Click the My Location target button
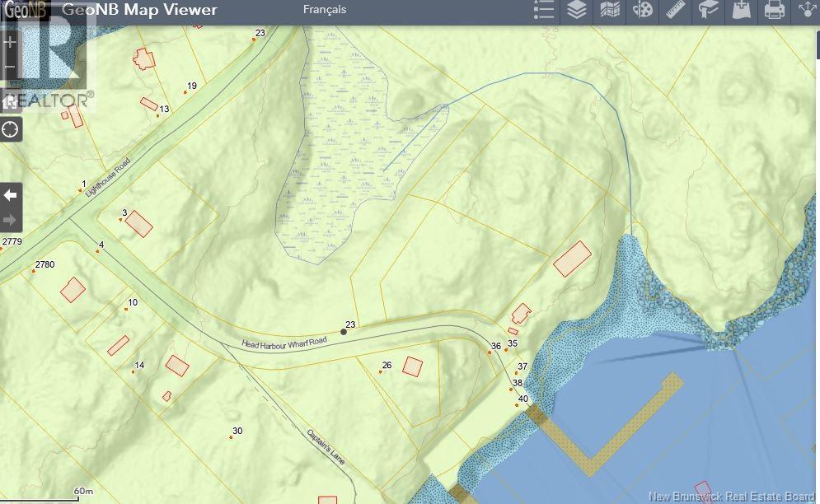The height and width of the screenshot is (504, 820). (10, 129)
